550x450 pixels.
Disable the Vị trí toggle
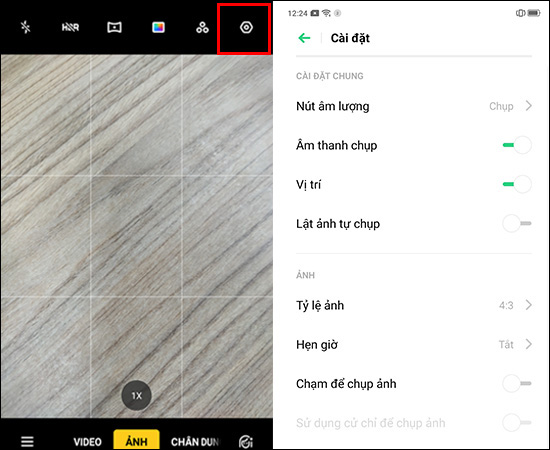(517, 184)
